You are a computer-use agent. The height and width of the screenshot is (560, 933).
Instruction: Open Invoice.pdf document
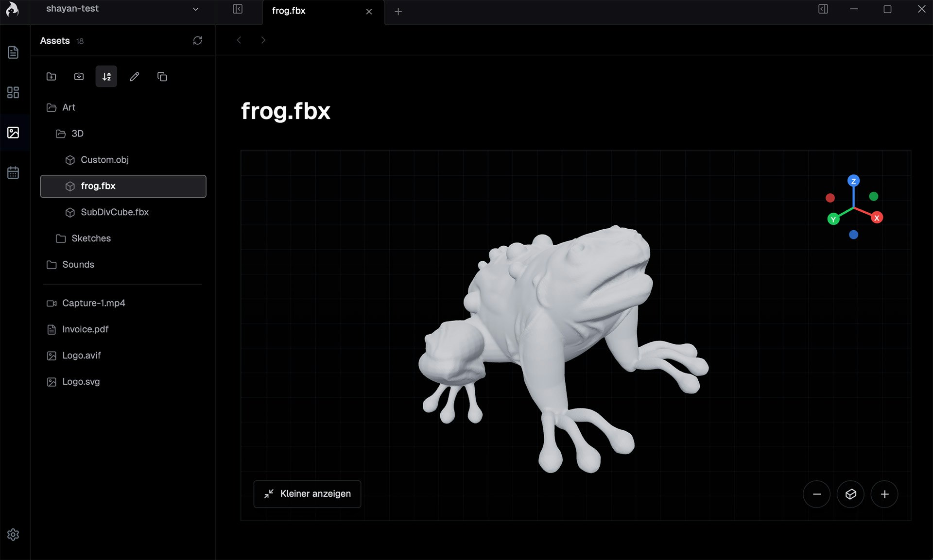click(x=123, y=329)
